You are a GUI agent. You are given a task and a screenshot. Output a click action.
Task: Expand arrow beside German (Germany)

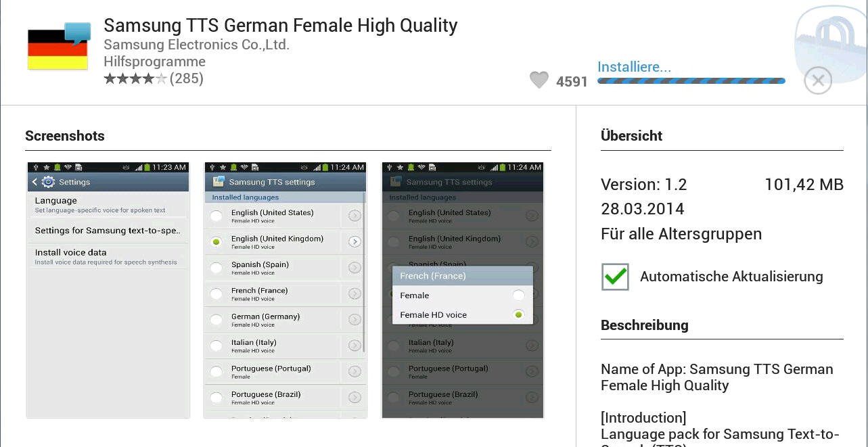coord(355,320)
